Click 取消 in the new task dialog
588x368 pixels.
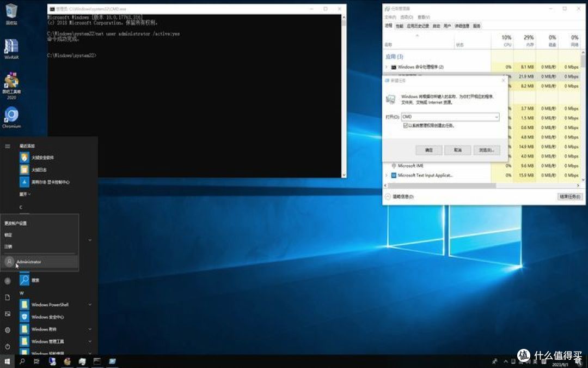coord(457,150)
